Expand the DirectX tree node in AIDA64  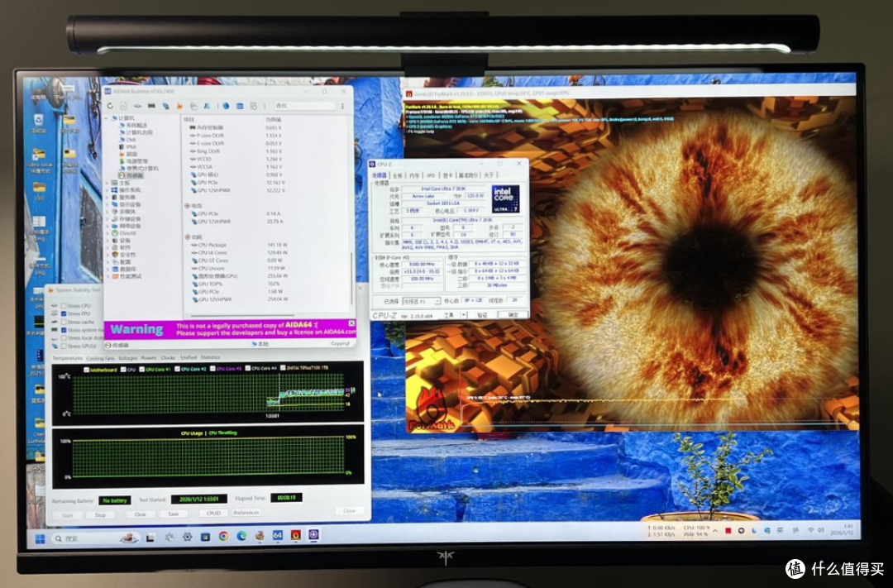(108, 233)
